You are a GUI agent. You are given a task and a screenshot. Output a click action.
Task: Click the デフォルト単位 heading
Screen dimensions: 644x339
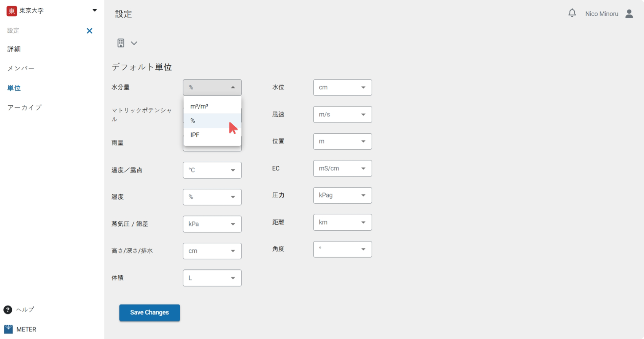tap(142, 67)
